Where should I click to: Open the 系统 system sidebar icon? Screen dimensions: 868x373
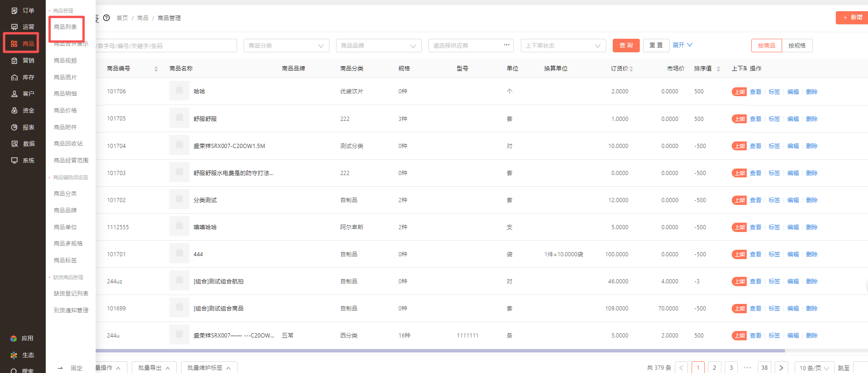(14, 161)
